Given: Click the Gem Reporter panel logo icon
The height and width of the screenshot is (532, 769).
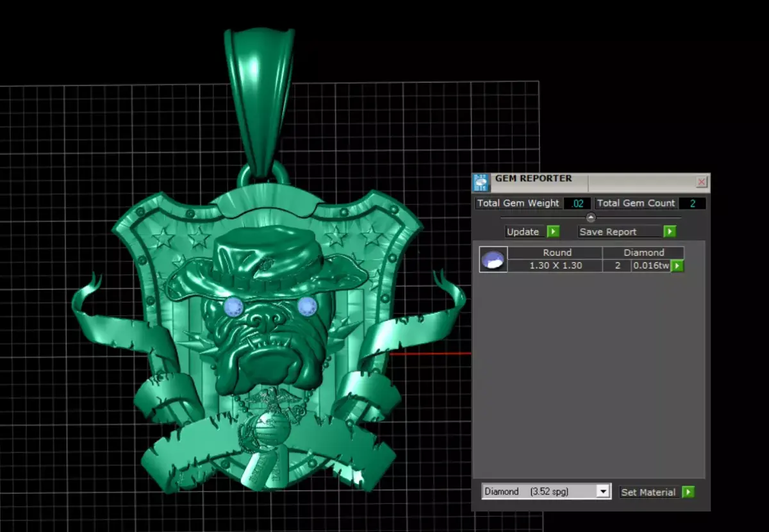Looking at the screenshot, I should tap(481, 183).
